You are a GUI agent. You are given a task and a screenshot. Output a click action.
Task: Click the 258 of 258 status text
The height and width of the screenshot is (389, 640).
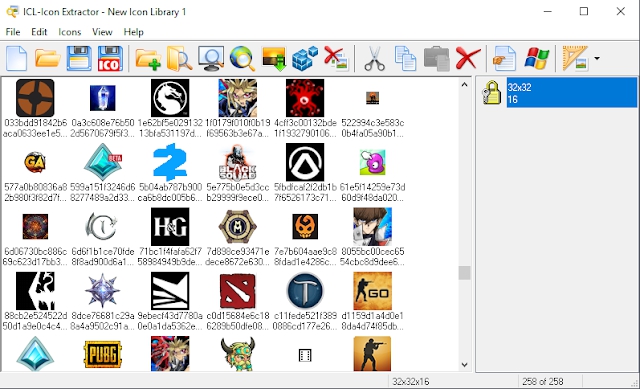click(x=542, y=382)
